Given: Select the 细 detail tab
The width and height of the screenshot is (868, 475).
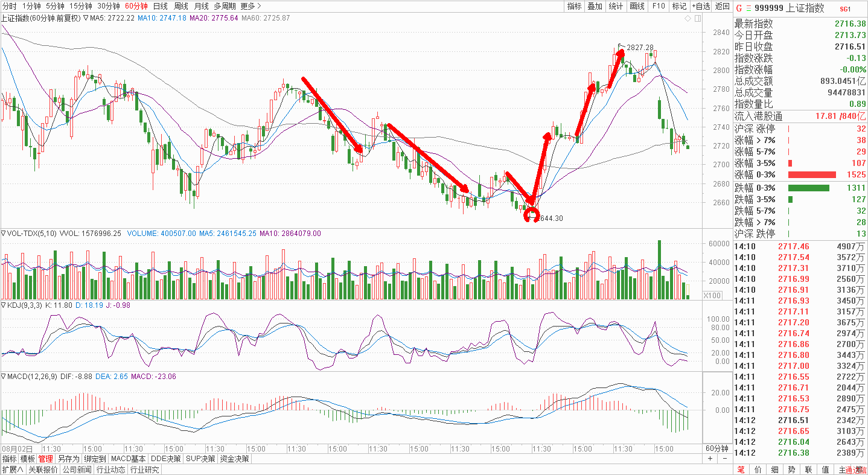Looking at the screenshot, I should point(774,470).
